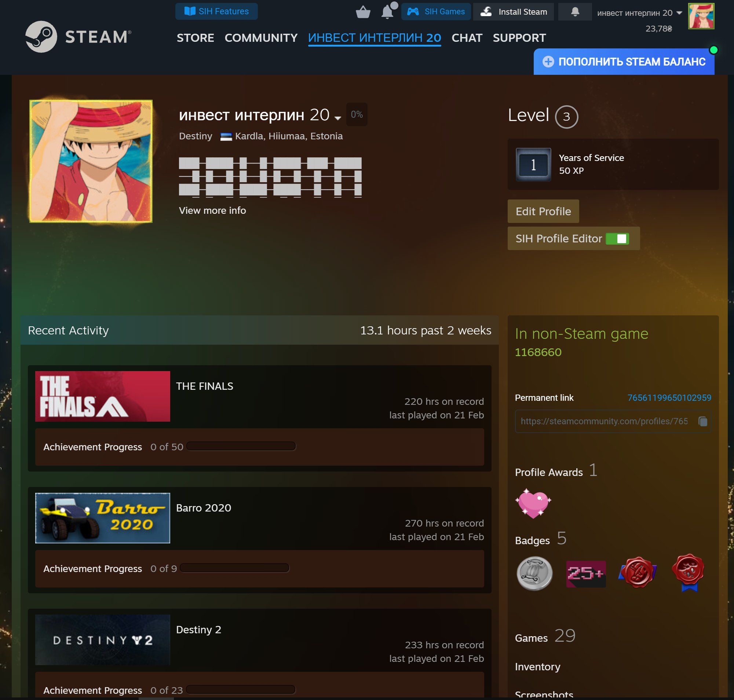734x700 pixels.
Task: Open the View more info link
Action: [x=212, y=210]
